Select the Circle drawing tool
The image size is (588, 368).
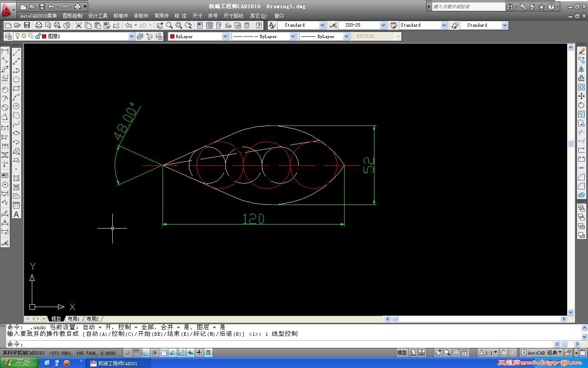click(x=16, y=106)
